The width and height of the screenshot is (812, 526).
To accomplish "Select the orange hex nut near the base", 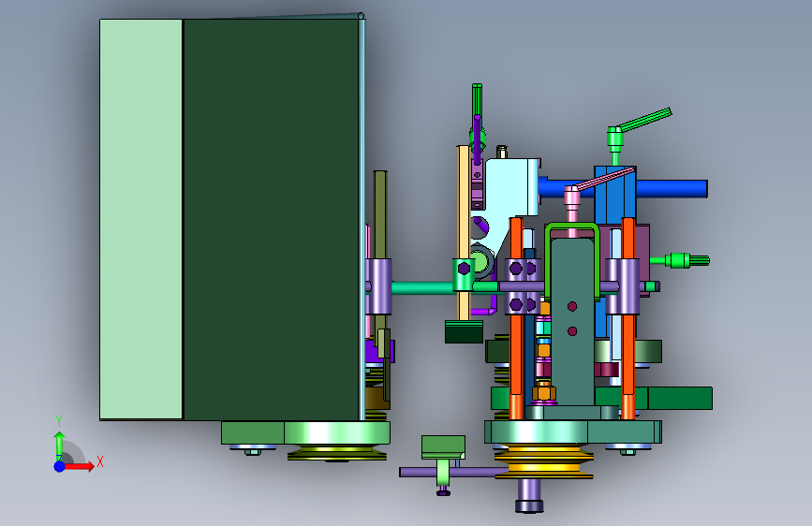I will point(544,392).
